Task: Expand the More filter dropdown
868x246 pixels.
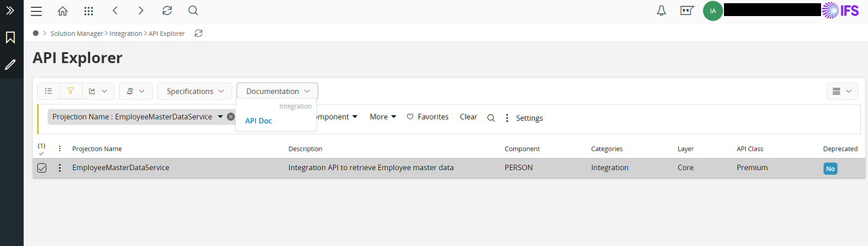Action: tap(383, 117)
